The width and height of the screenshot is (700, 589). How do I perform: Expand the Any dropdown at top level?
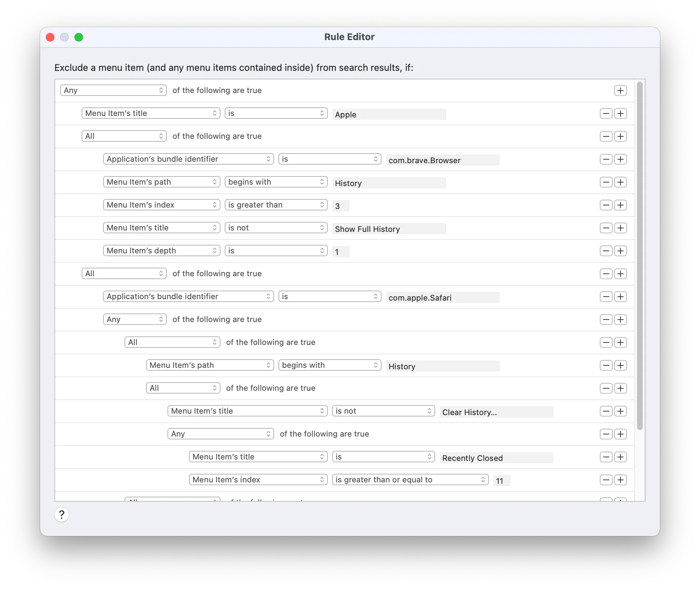(113, 90)
